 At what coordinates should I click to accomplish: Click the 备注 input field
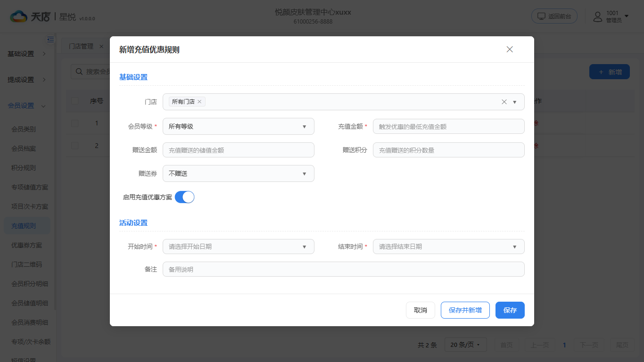click(x=343, y=269)
